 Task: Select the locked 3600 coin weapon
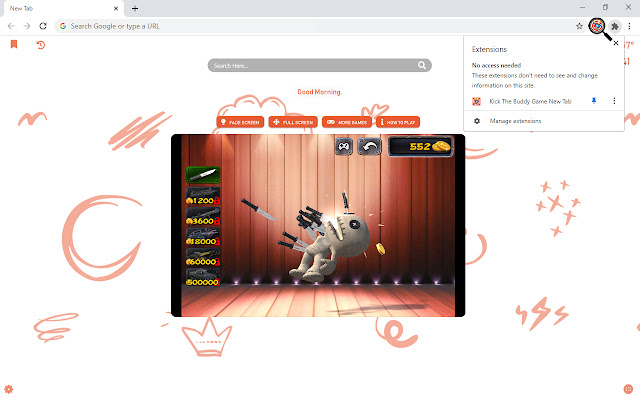click(x=203, y=216)
